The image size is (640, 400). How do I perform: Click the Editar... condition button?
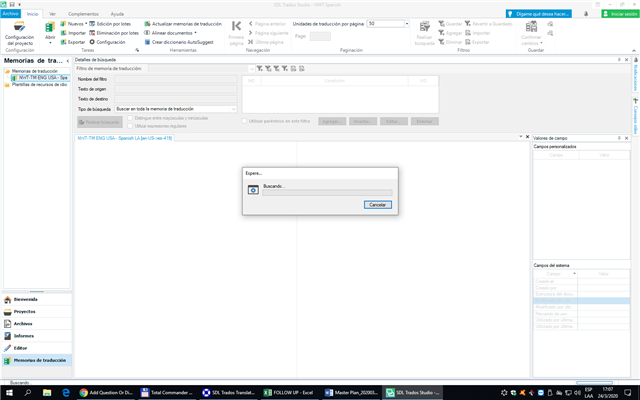393,121
